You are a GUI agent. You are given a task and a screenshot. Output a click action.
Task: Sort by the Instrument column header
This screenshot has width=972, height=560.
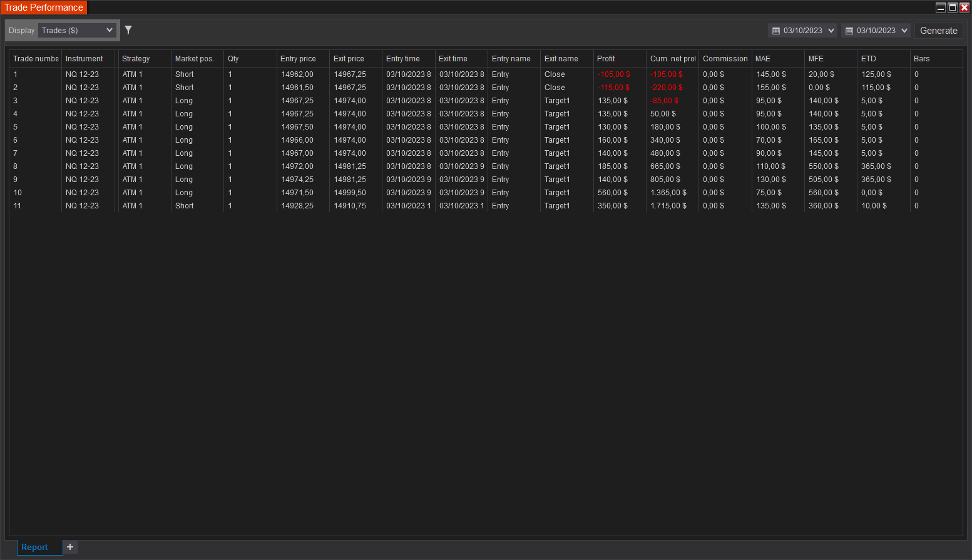(x=84, y=59)
